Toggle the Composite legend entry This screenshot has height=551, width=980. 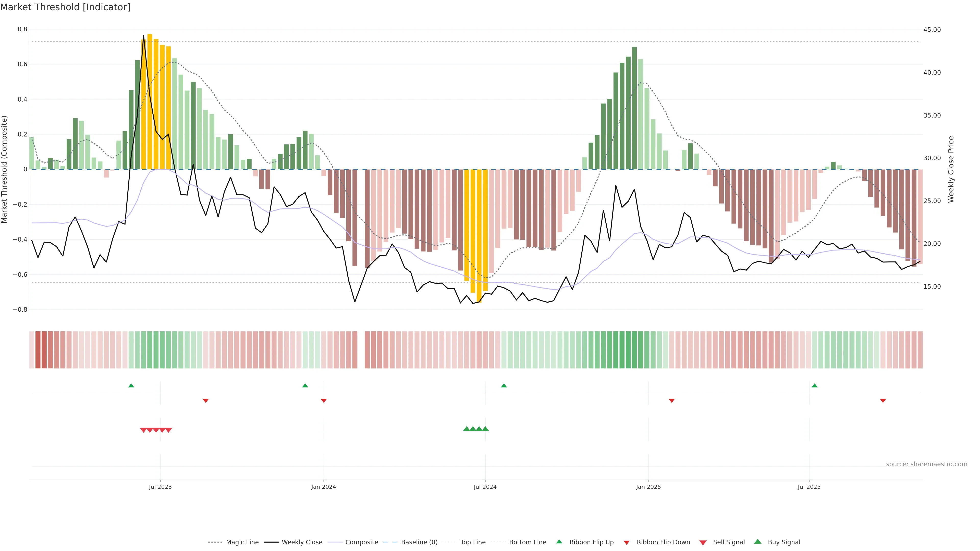pyautogui.click(x=361, y=542)
